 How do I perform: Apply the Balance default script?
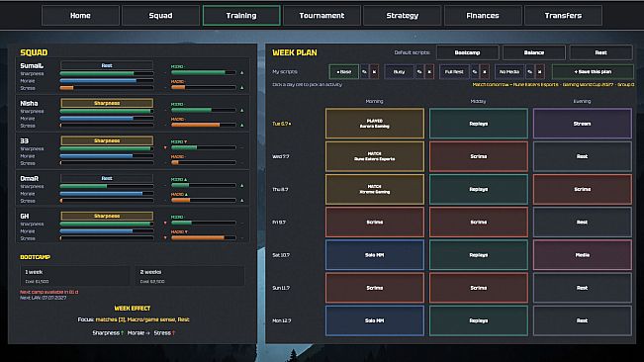(534, 52)
